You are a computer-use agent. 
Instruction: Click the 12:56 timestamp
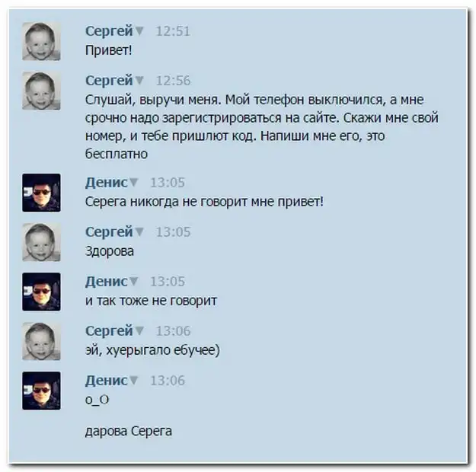[x=173, y=81]
